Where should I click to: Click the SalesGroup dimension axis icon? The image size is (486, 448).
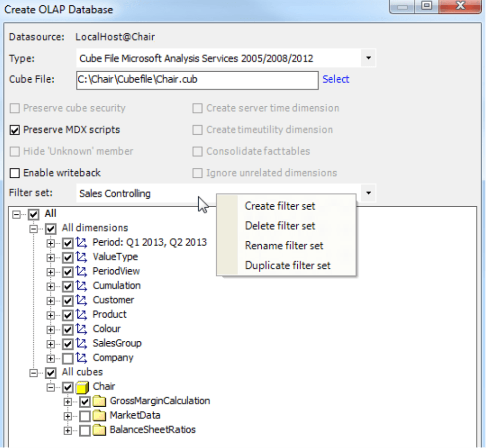pos(81,343)
